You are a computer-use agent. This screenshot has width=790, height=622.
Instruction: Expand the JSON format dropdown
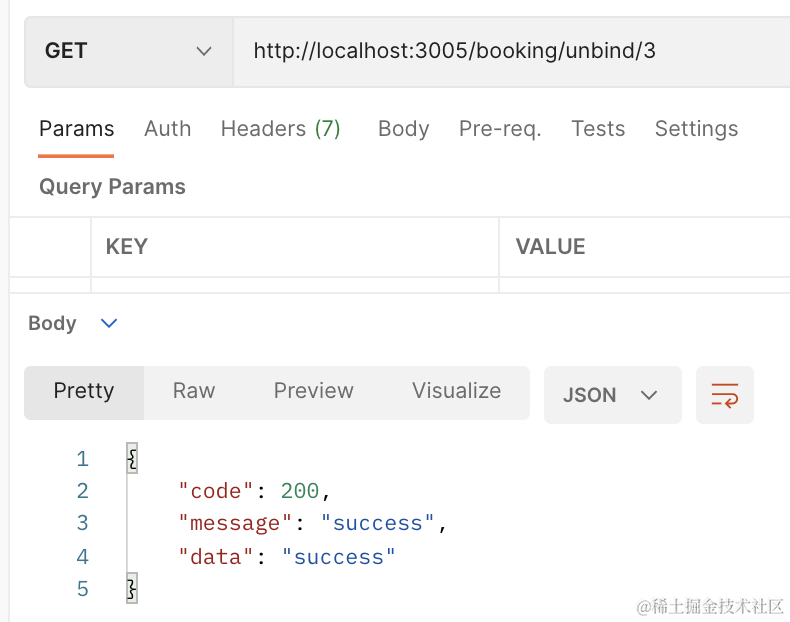point(612,395)
